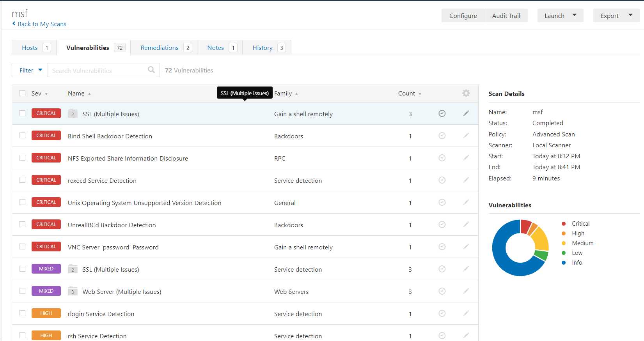644x341 pixels.
Task: Open the rsh Service Detection entry
Action: pos(97,336)
